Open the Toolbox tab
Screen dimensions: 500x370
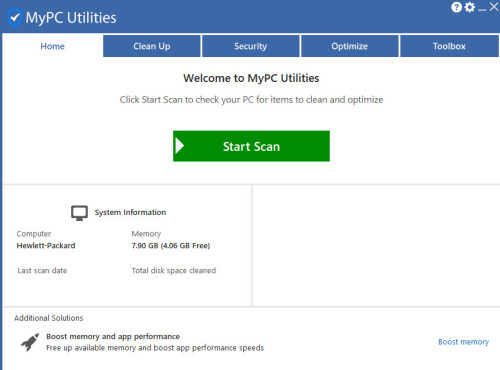[x=449, y=46]
